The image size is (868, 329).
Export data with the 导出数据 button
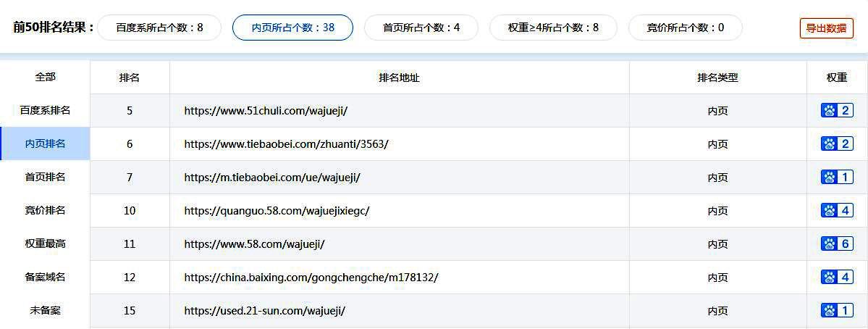coord(826,28)
